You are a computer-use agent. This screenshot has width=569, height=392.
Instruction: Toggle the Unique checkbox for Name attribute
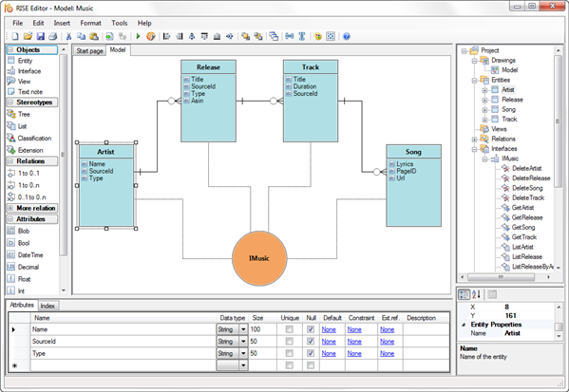pos(289,329)
